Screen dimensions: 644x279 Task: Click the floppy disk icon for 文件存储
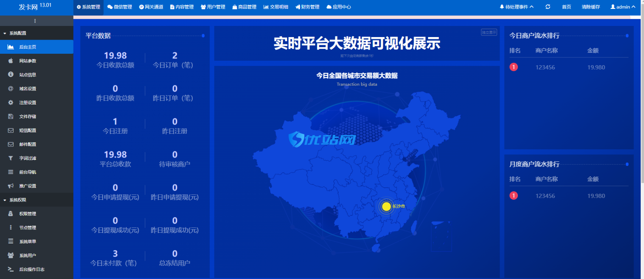tap(11, 116)
